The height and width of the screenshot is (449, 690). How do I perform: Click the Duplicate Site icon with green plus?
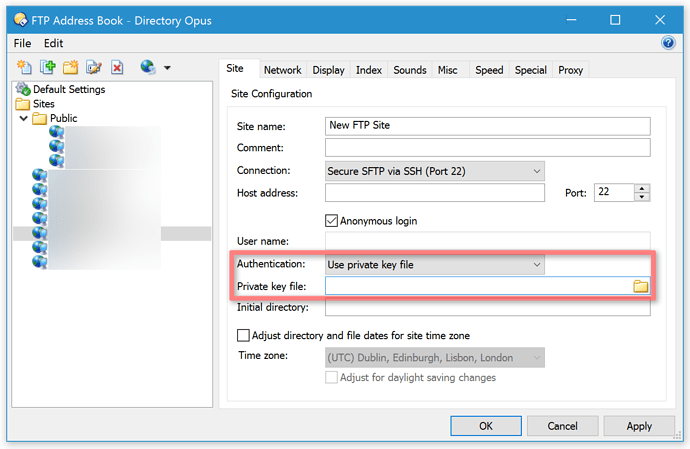click(x=48, y=67)
